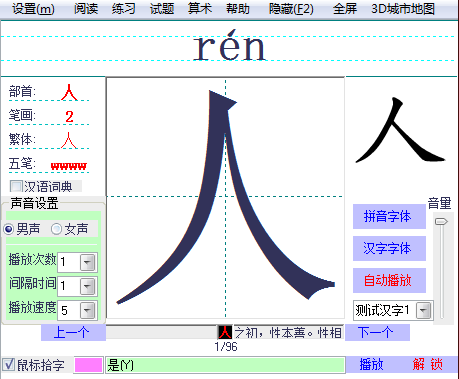Open the 练习 menu

point(124,9)
